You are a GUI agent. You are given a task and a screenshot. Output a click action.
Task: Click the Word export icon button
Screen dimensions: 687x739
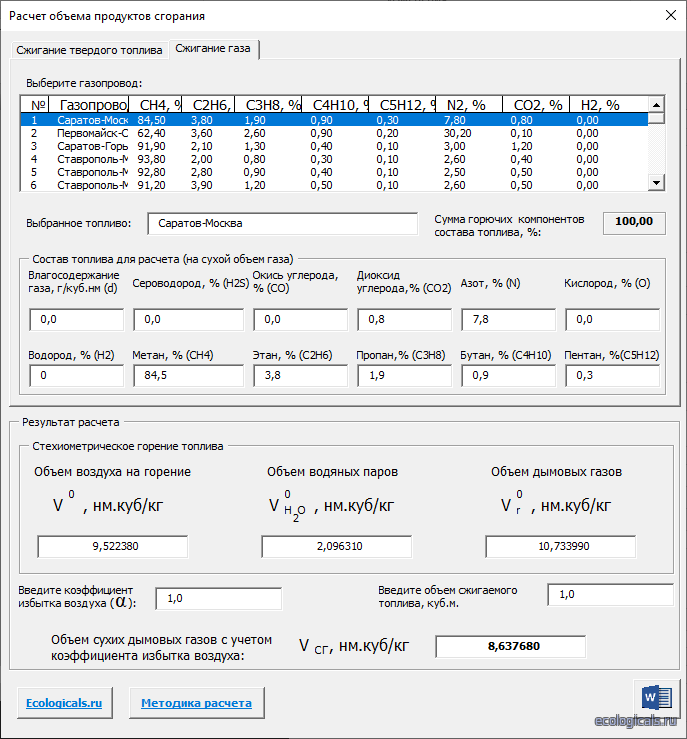[x=657, y=698]
